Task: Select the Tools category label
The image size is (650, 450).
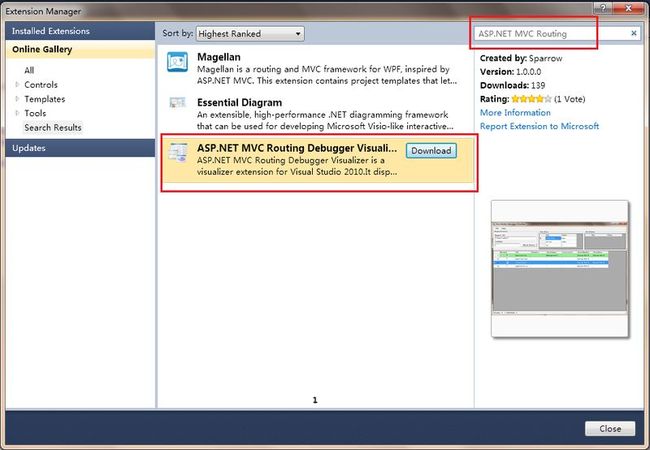Action: point(35,113)
